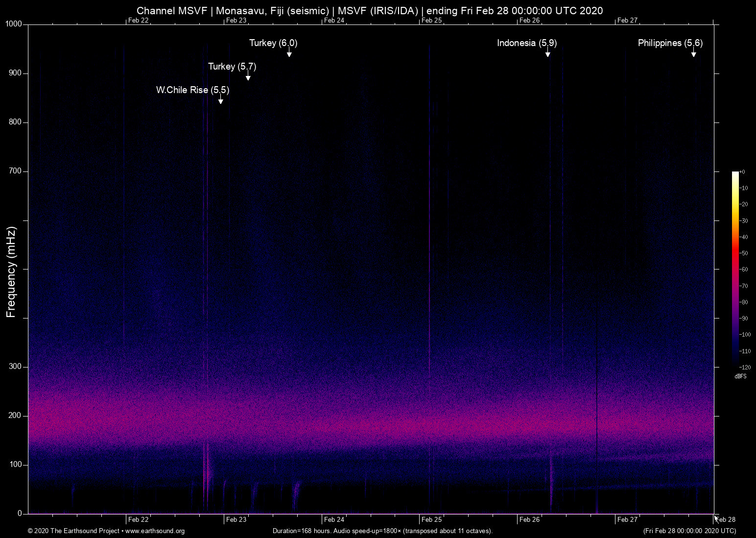Click the Feb 27 label on top axis

point(627,21)
